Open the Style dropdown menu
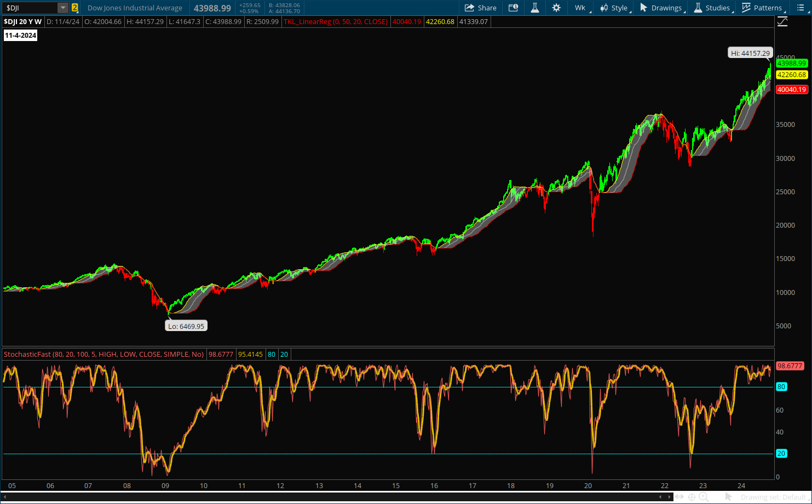 [614, 8]
